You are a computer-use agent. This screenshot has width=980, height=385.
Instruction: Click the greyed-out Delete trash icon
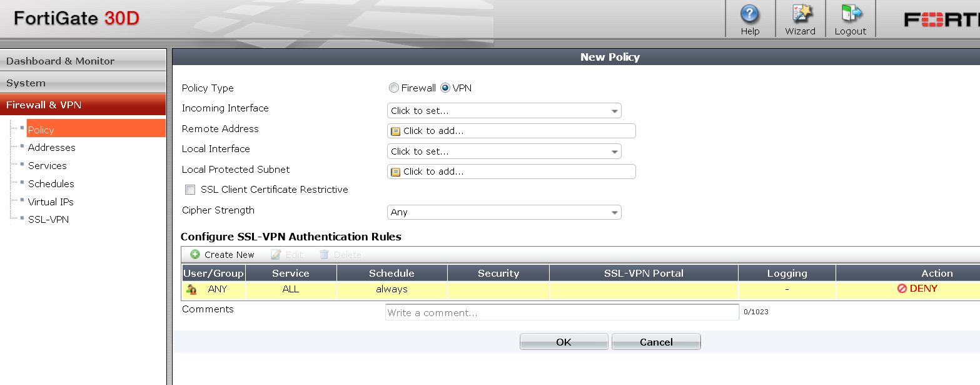click(324, 254)
